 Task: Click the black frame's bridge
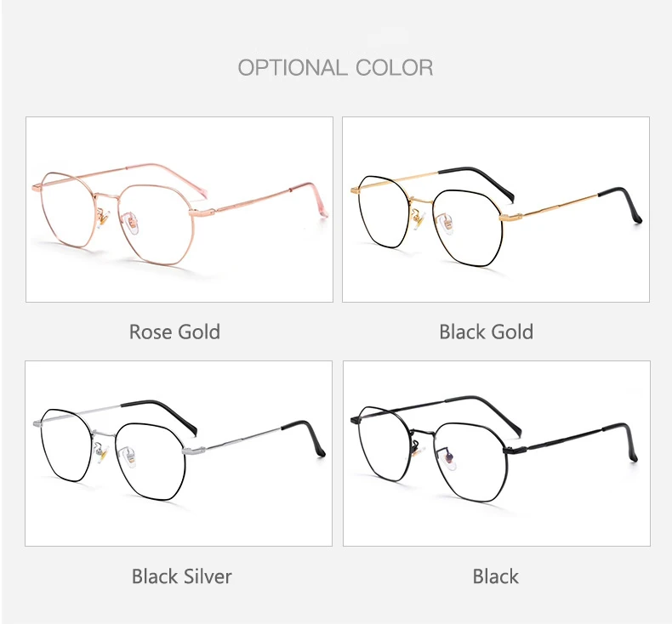[x=423, y=429]
